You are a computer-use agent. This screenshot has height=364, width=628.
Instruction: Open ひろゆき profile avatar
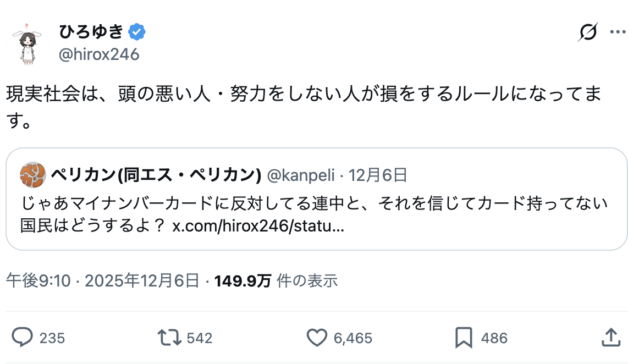(x=26, y=44)
